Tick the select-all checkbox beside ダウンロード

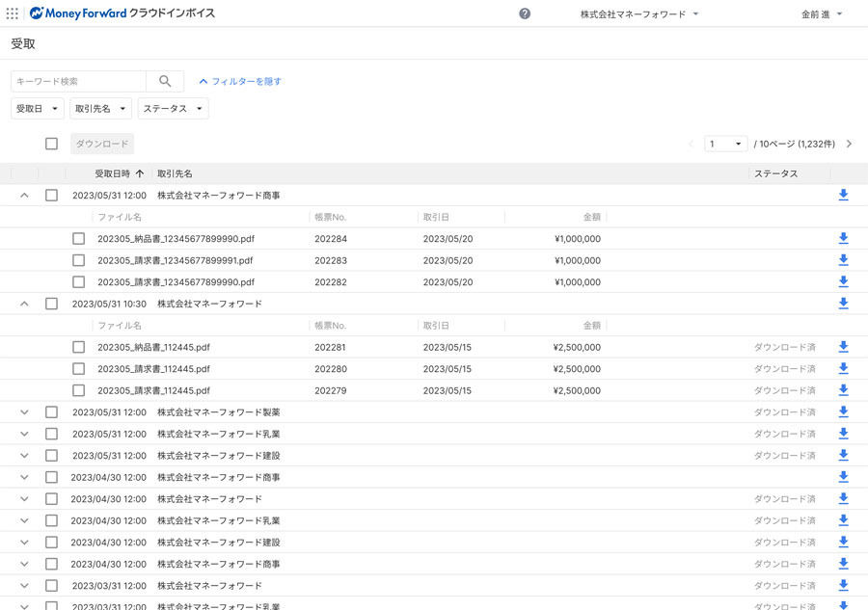[51, 144]
